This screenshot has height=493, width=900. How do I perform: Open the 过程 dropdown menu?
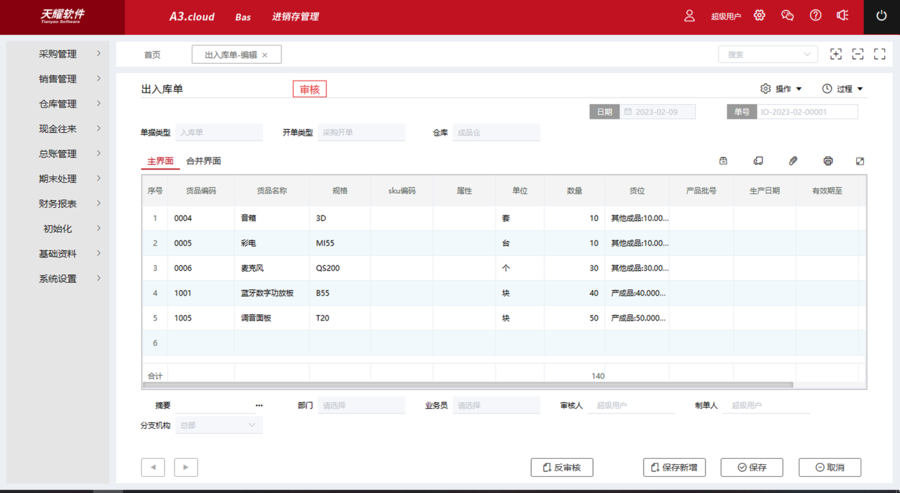(x=843, y=89)
